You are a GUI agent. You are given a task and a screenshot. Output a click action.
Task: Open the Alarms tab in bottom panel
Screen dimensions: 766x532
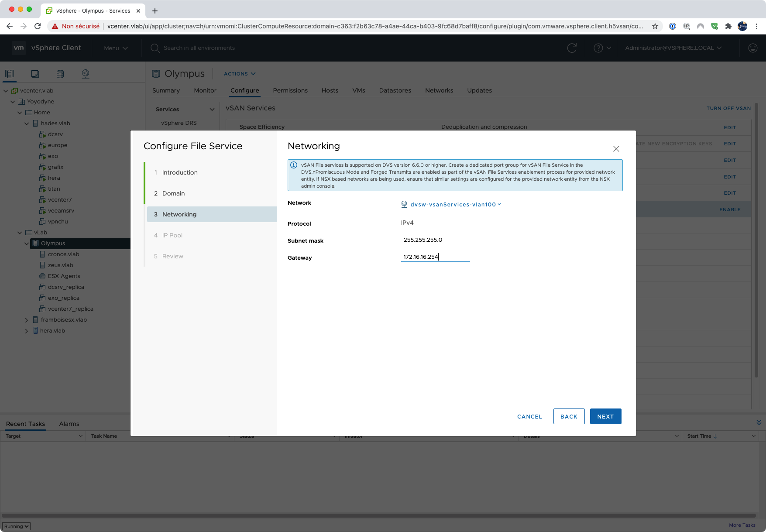tap(69, 424)
